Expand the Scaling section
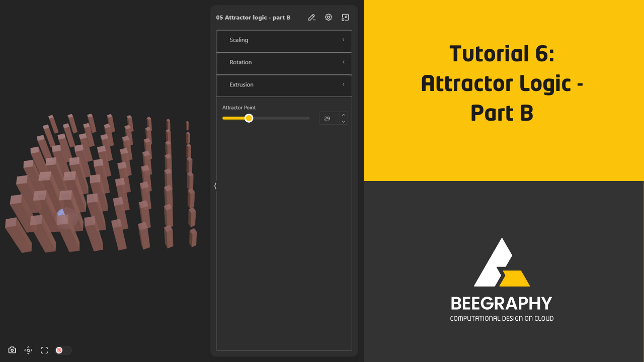The image size is (644, 362). [x=344, y=40]
